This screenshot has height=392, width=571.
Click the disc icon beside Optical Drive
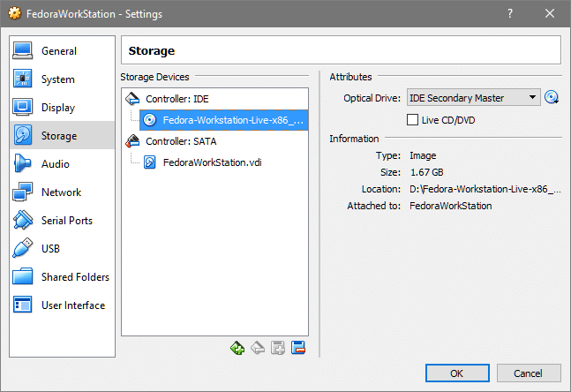(x=552, y=98)
